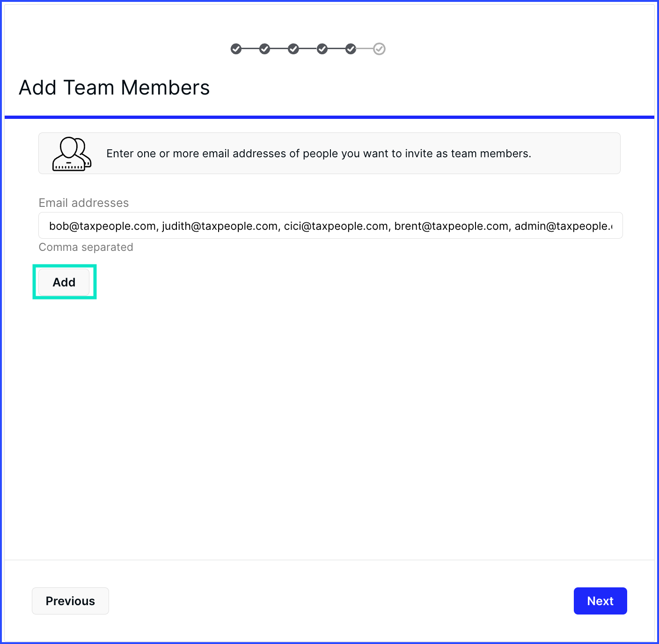The image size is (659, 644).
Task: Click the "Email addresses" field label
Action: [x=84, y=203]
